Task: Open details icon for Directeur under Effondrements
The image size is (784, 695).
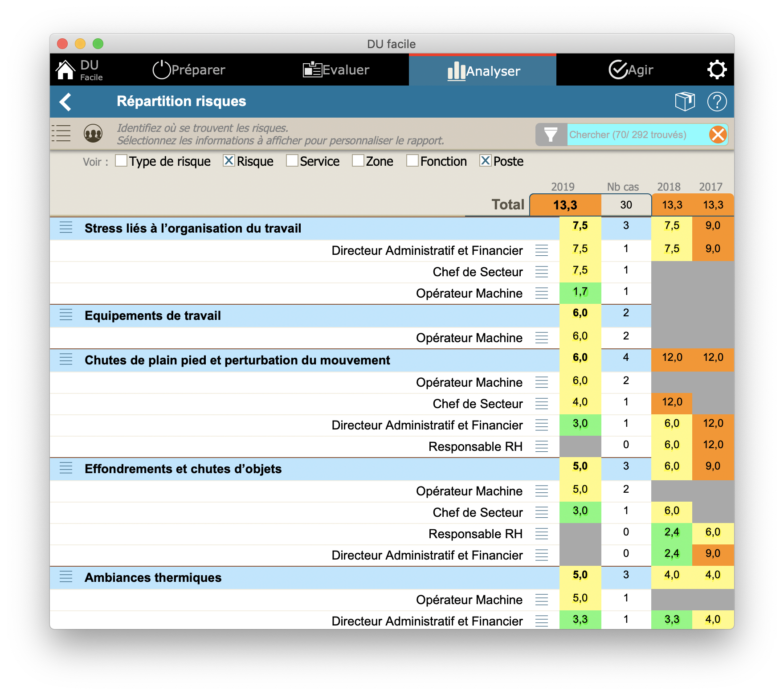Action: click(542, 555)
